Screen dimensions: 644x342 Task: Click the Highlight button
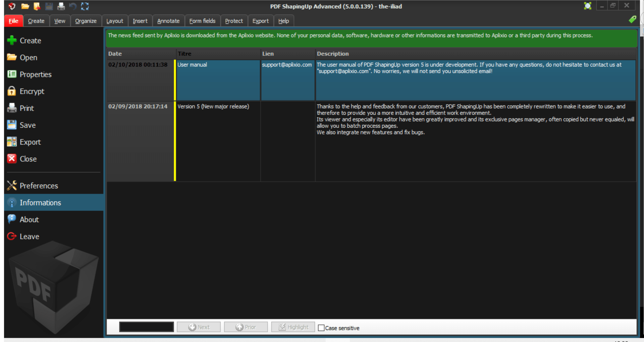tap(293, 327)
